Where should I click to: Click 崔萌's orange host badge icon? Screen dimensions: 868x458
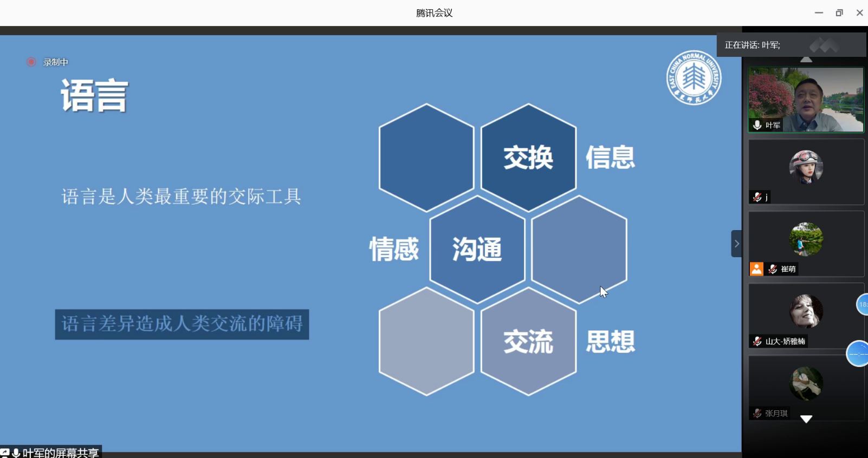point(756,269)
